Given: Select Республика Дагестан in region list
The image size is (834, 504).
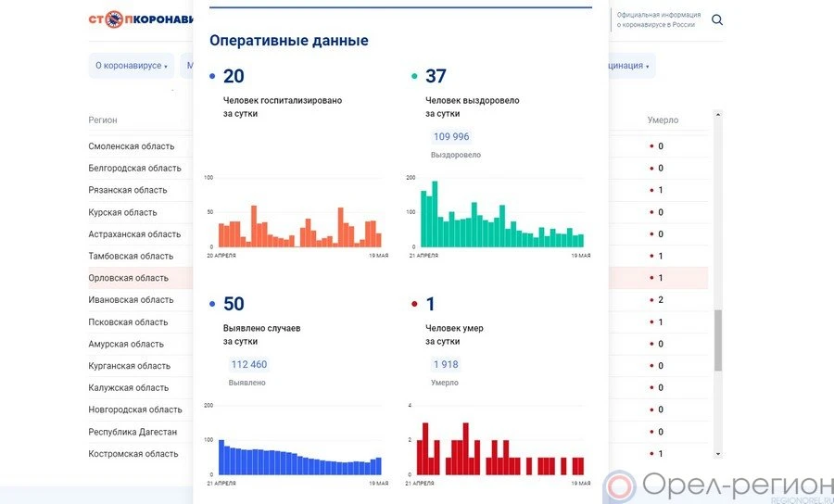Looking at the screenshot, I should [x=133, y=432].
